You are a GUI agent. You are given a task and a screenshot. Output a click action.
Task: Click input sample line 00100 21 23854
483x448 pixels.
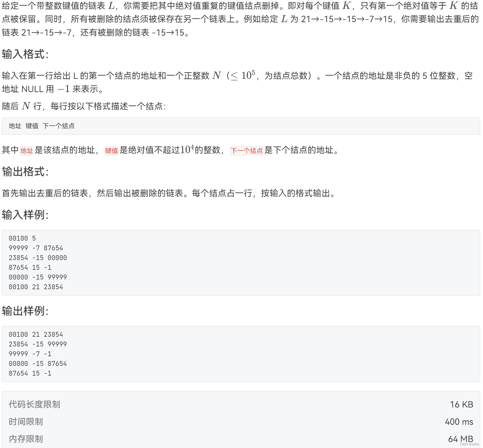36,287
